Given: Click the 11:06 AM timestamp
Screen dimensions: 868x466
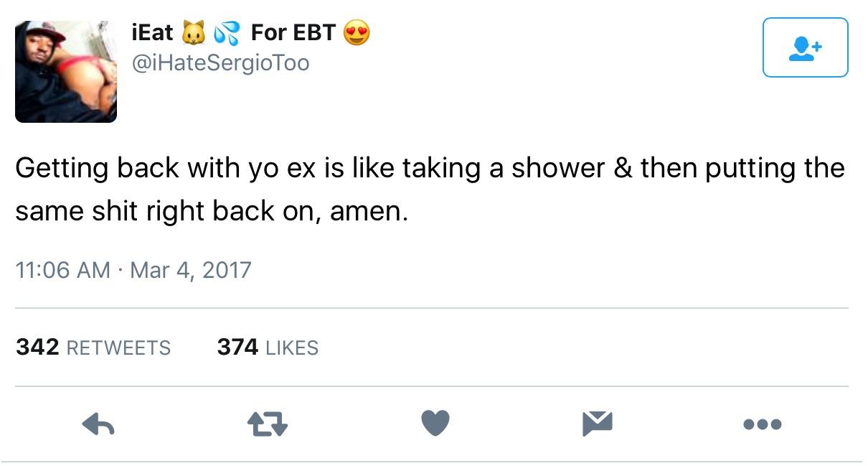Looking at the screenshot, I should coord(62,271).
